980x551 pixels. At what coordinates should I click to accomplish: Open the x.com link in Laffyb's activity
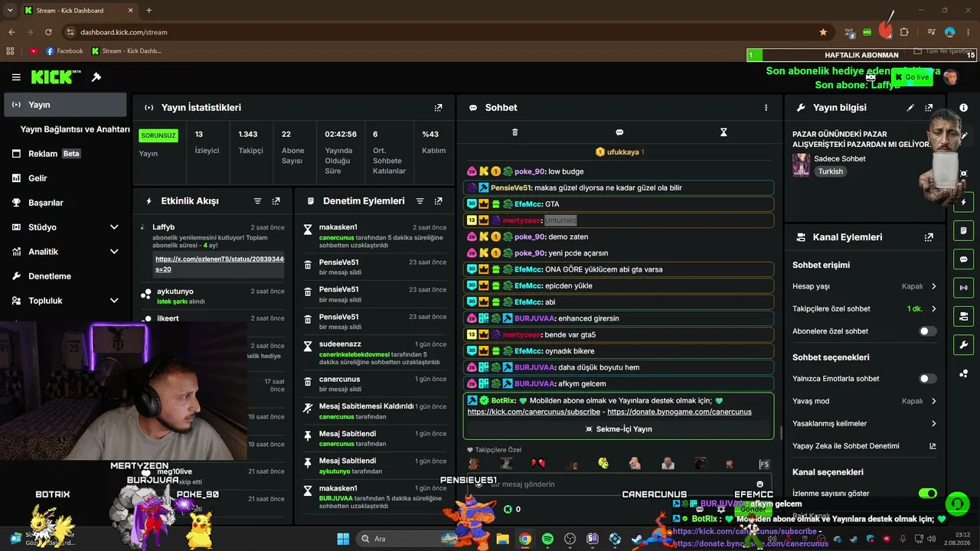tap(220, 264)
